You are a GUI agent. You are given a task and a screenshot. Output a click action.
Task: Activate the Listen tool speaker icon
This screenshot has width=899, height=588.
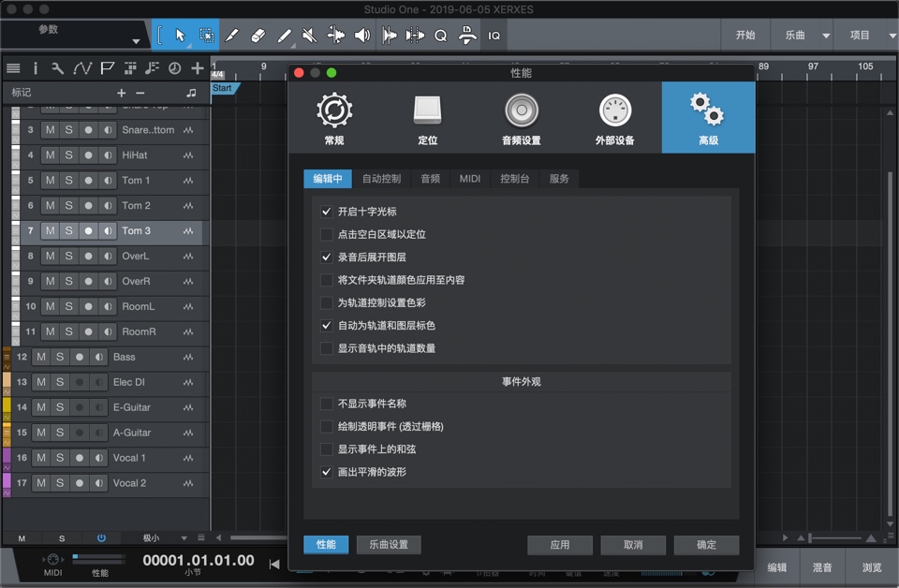pyautogui.click(x=361, y=35)
